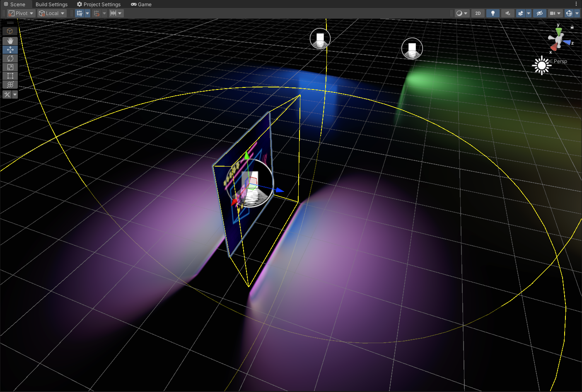582x392 pixels.
Task: Click the directional light sun gizmo
Action: pyautogui.click(x=541, y=65)
